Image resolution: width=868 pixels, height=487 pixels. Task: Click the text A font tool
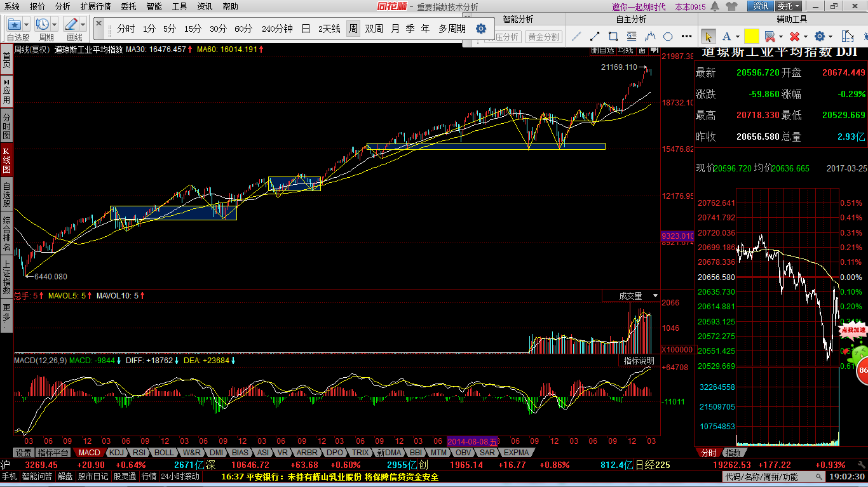[727, 36]
